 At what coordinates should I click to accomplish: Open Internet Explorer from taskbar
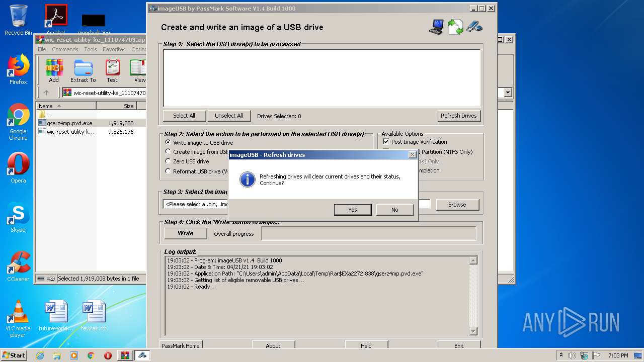[x=40, y=355]
